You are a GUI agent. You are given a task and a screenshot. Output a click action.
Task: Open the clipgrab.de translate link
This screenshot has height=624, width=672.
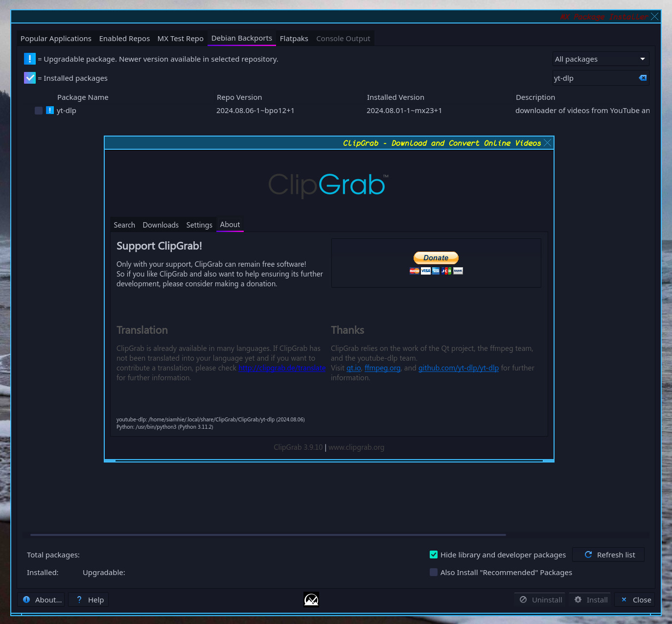[x=282, y=368]
